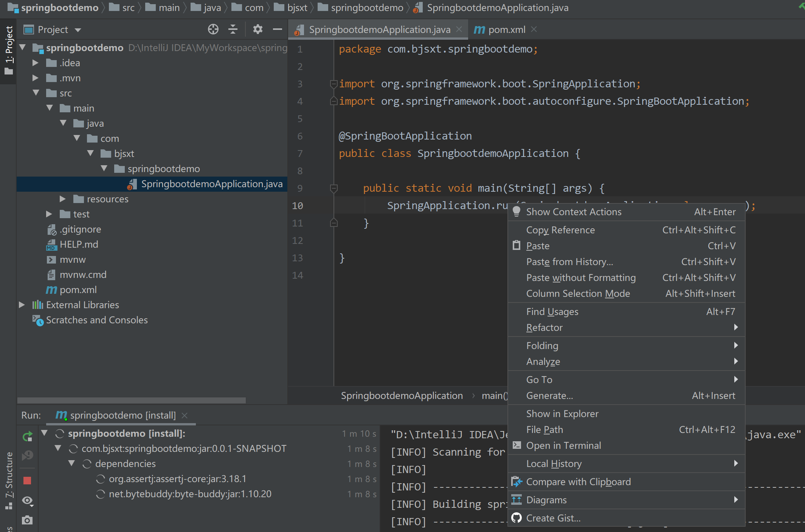The height and width of the screenshot is (532, 805).
Task: Open the Go To submenu
Action: 626,380
